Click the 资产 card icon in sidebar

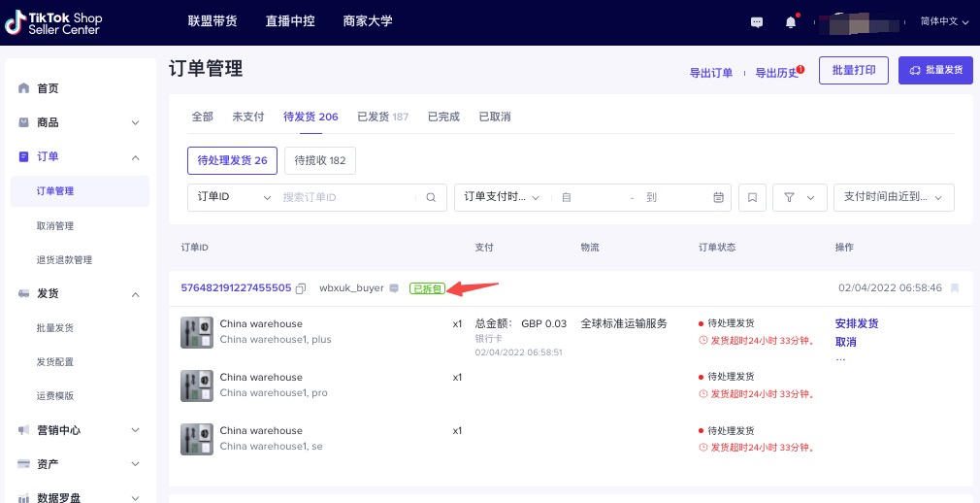23,464
